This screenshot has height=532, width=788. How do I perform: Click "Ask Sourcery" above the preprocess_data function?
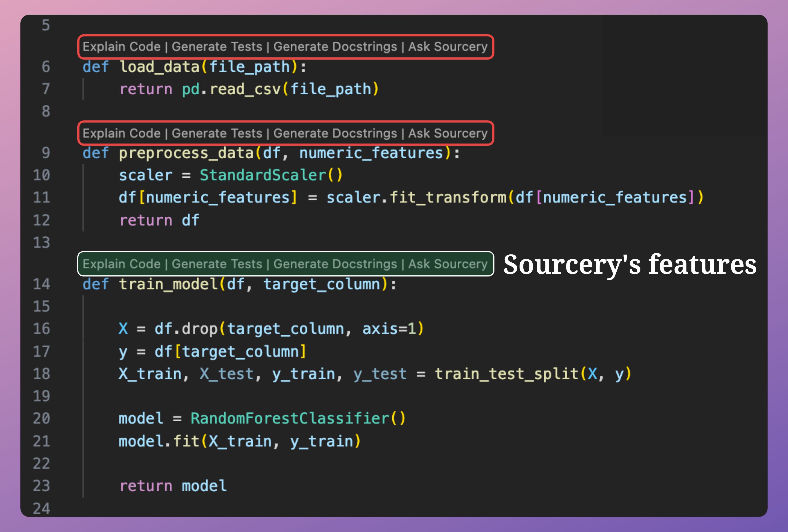(x=448, y=133)
